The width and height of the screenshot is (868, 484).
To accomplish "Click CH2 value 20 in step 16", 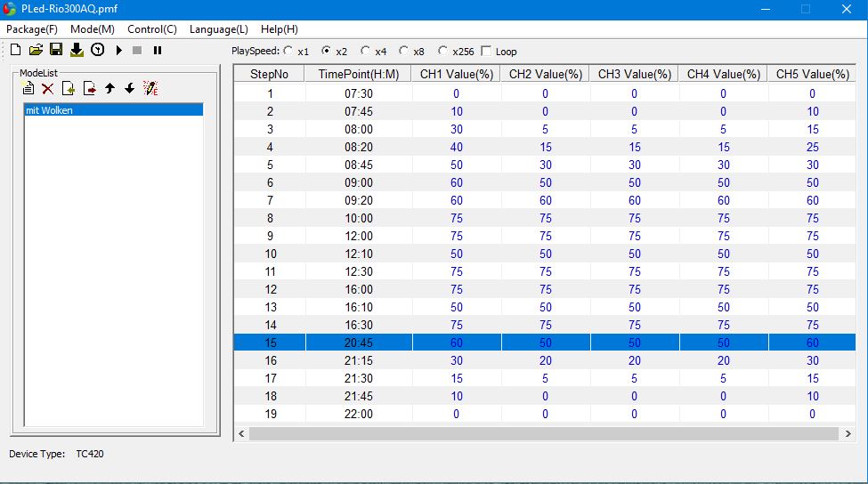I will click(x=545, y=360).
